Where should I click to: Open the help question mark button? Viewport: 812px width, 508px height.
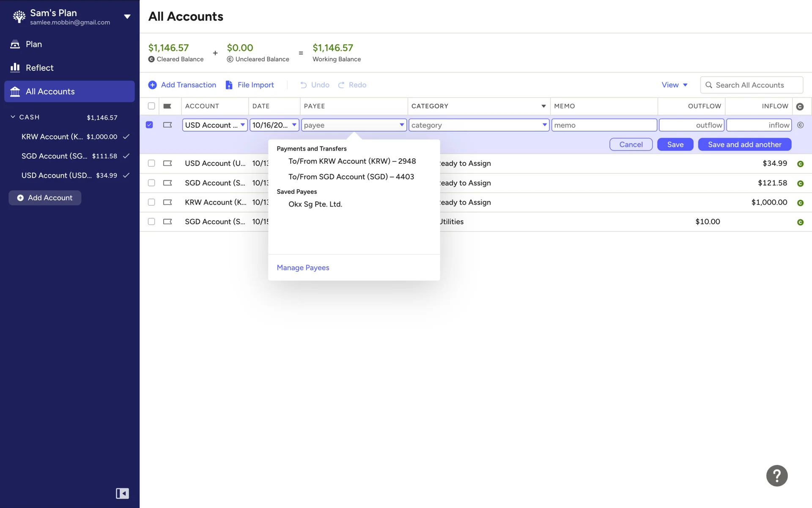[x=776, y=475]
